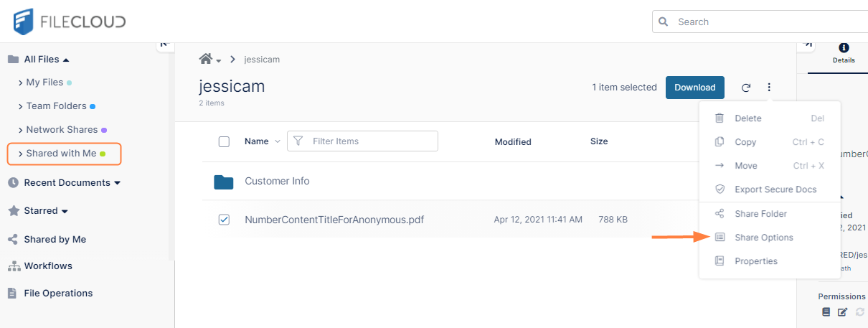Click the edit permissions pencil icon

(842, 312)
